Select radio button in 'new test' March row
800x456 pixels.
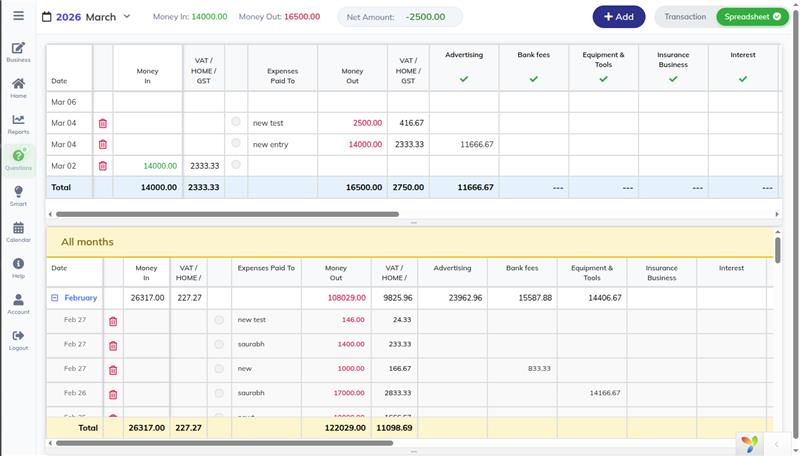click(236, 121)
